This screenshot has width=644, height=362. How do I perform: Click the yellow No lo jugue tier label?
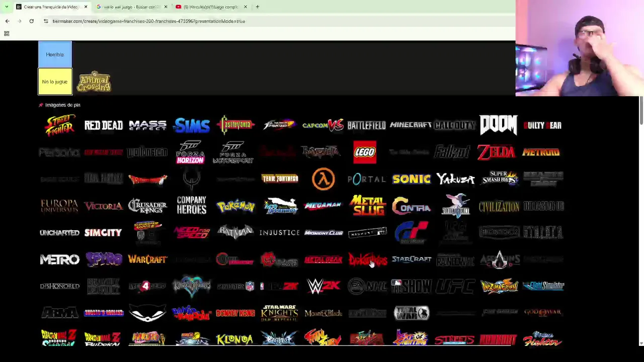coord(55,81)
